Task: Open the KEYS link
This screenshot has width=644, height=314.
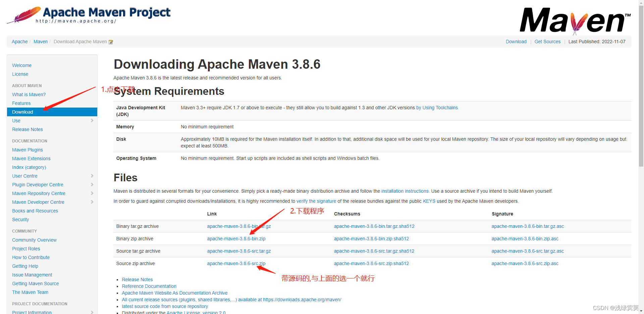Action: click(429, 201)
